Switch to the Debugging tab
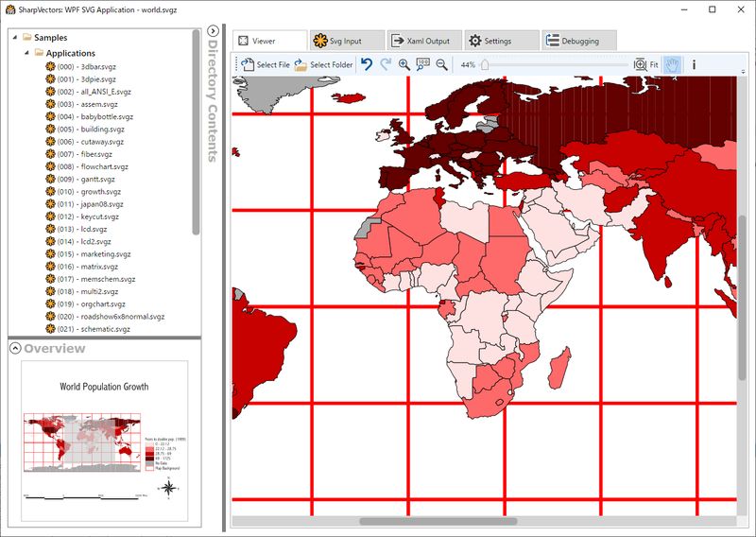This screenshot has height=537, width=756. click(x=578, y=41)
